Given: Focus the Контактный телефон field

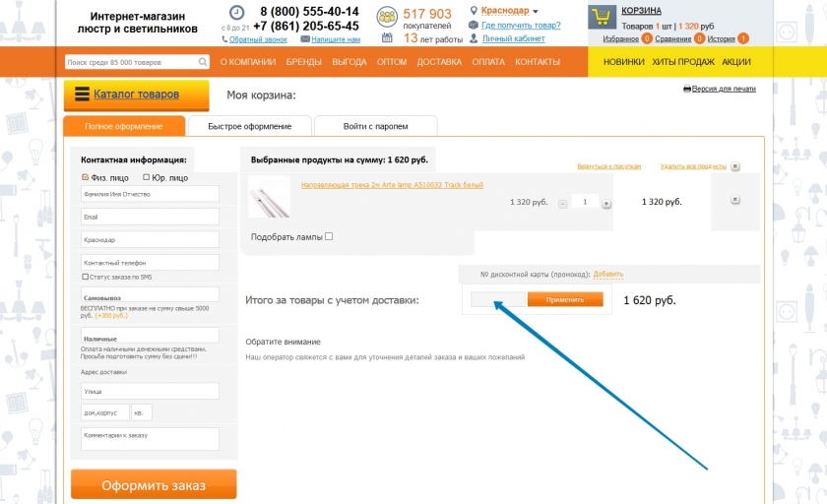Looking at the screenshot, I should [150, 263].
